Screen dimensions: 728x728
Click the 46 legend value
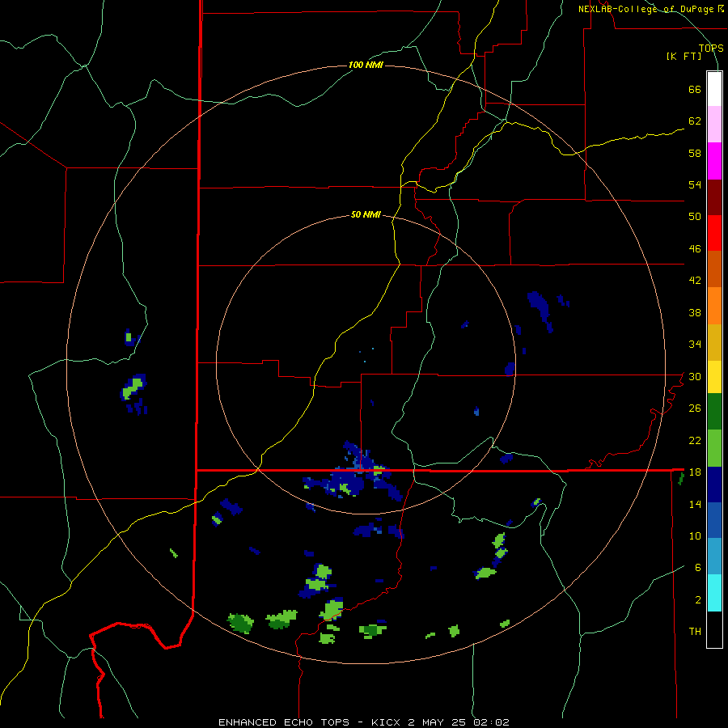pyautogui.click(x=695, y=249)
